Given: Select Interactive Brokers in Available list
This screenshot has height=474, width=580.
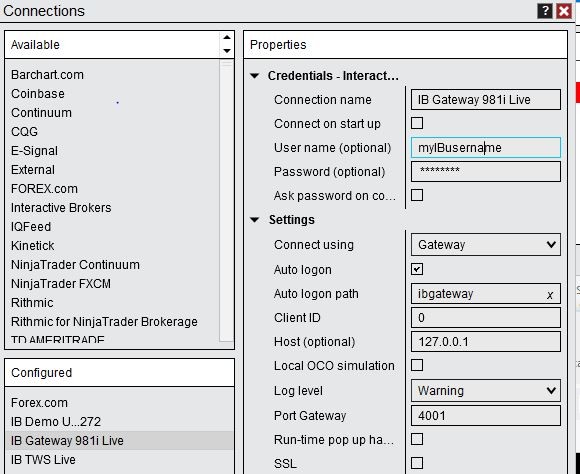Looking at the screenshot, I should [x=61, y=208].
